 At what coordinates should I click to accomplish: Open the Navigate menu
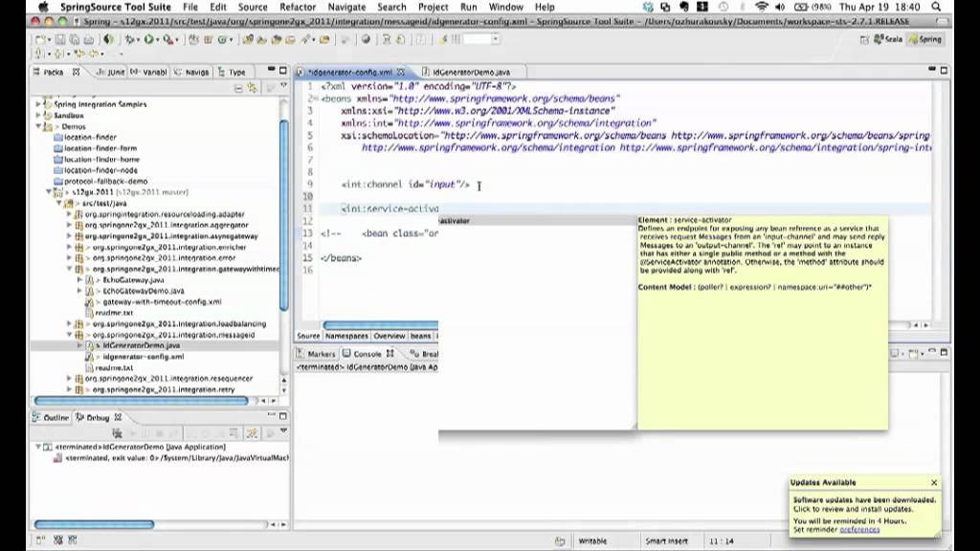[346, 7]
